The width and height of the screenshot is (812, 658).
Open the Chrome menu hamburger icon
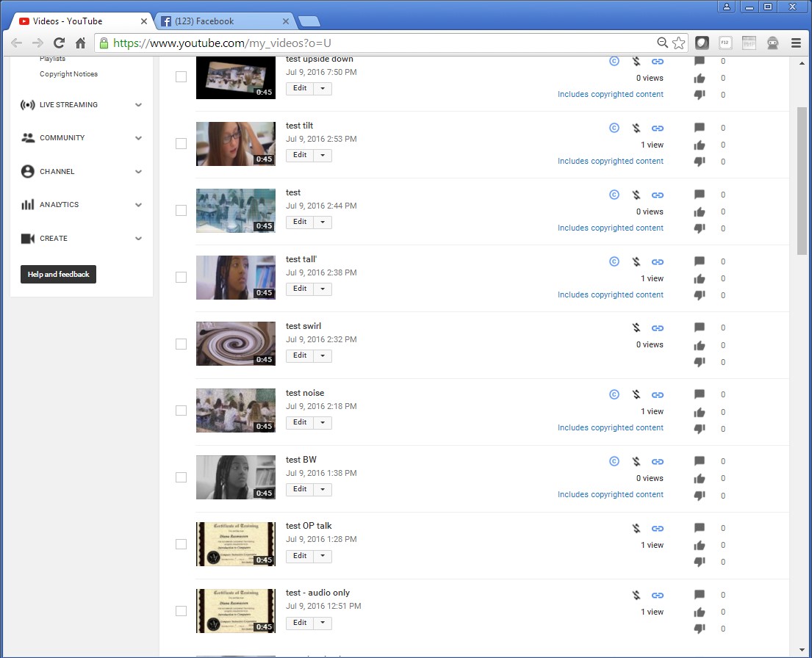point(796,43)
